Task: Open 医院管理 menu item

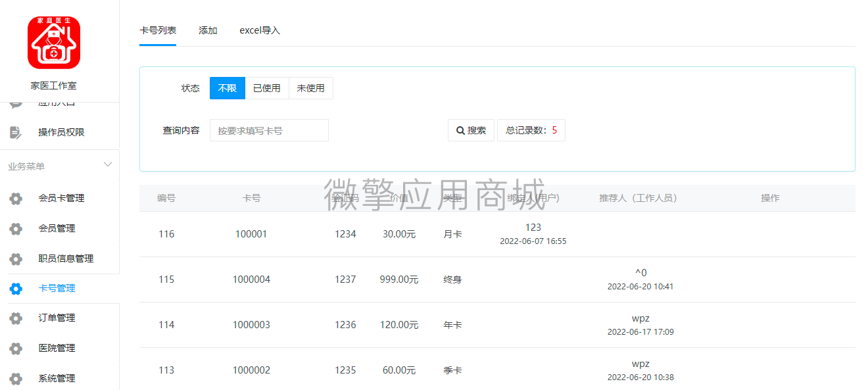Action: point(57,348)
